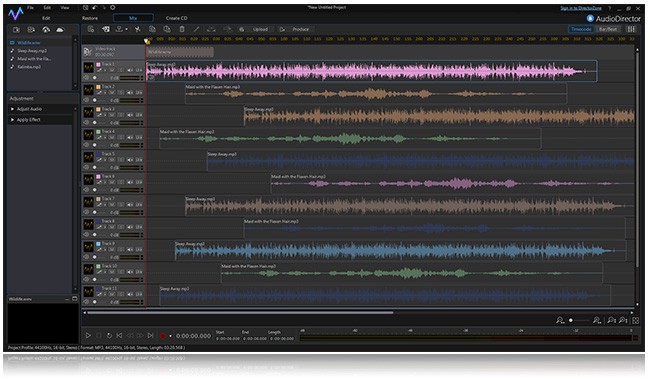The width and height of the screenshot is (650, 379).
Task: Click the cloud icon in the media library
Action: (x=60, y=29)
